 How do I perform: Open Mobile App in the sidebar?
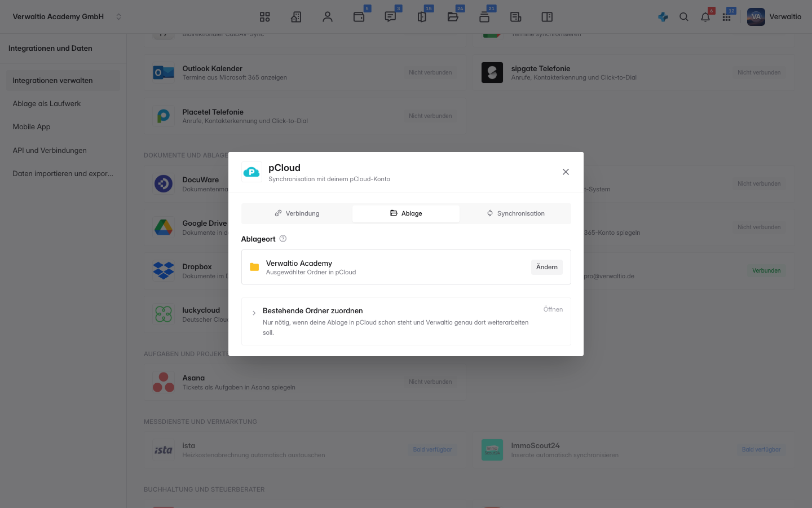[63, 127]
